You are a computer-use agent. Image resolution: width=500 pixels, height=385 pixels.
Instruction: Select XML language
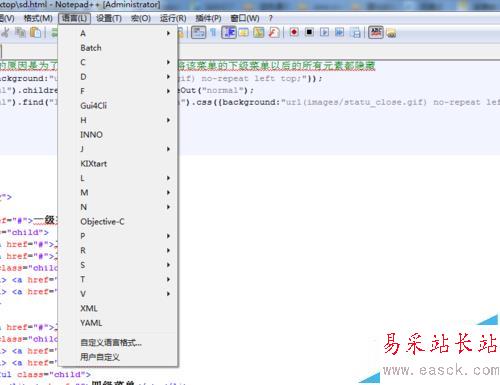[118, 308]
